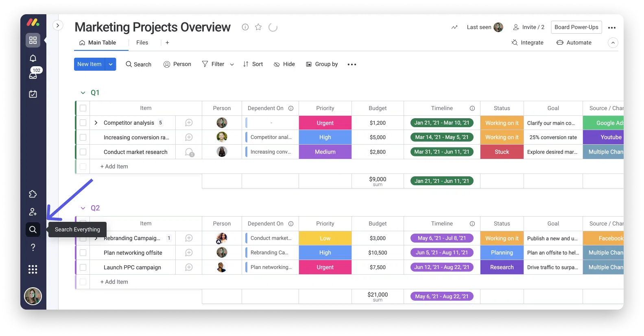Click the Board Power-Ups button
644x336 pixels.
[x=576, y=27]
